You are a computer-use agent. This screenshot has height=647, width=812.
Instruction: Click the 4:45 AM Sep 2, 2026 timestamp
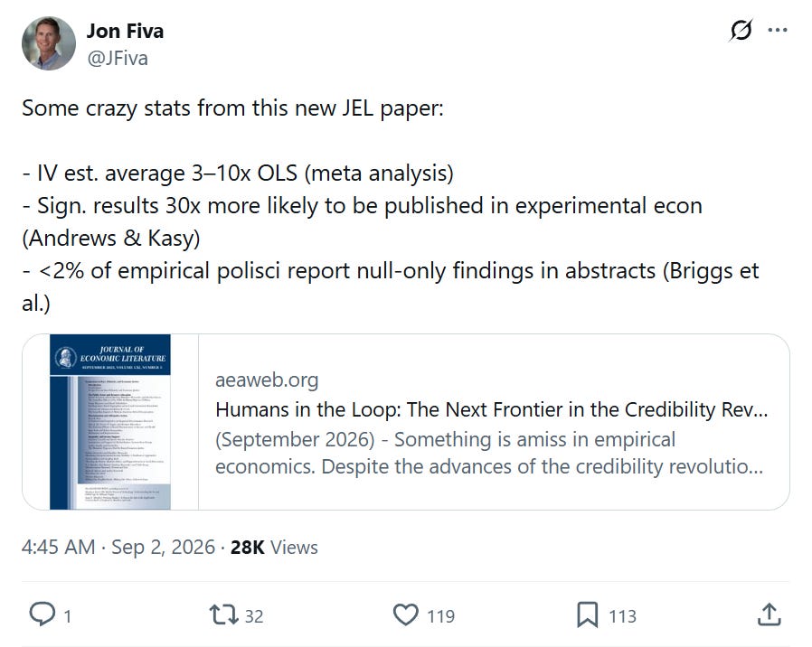pos(118,547)
